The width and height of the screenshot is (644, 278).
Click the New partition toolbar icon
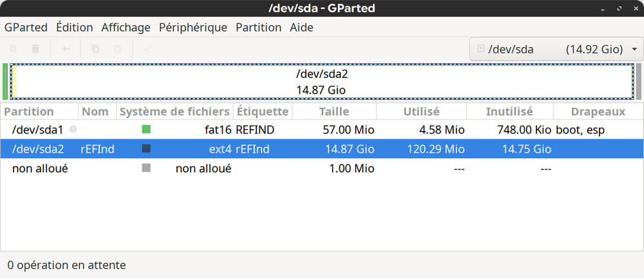click(x=13, y=49)
